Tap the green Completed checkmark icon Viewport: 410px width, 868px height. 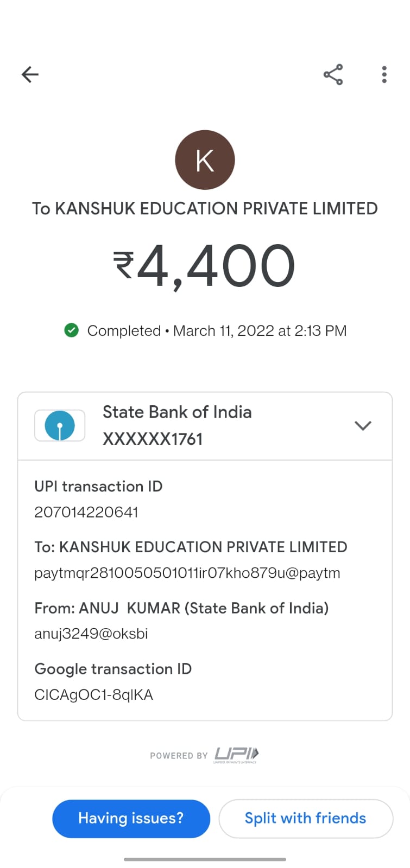tap(72, 330)
